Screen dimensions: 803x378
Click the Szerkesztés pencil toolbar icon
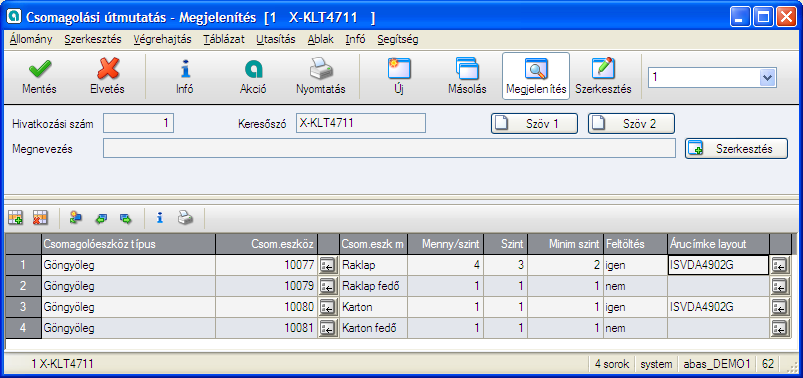(x=603, y=76)
